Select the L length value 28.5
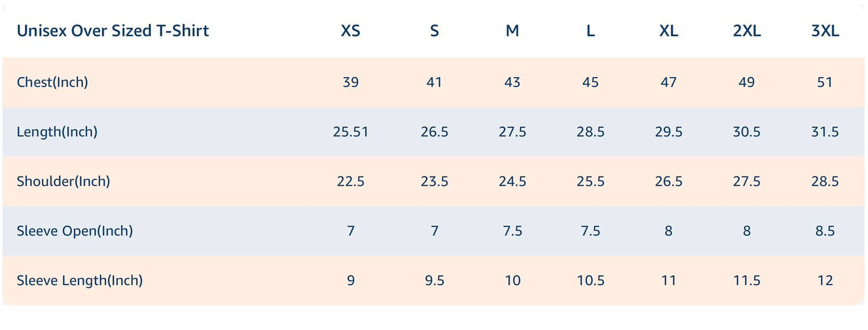The width and height of the screenshot is (868, 330). [x=590, y=132]
